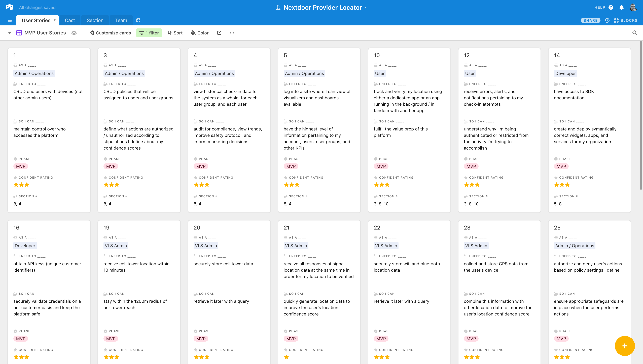Click the share view export icon
Viewport: 643px width, 364px height.
point(219,33)
